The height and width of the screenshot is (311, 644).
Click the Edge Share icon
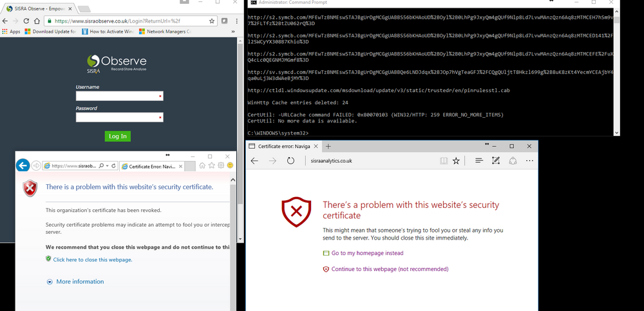(x=513, y=160)
